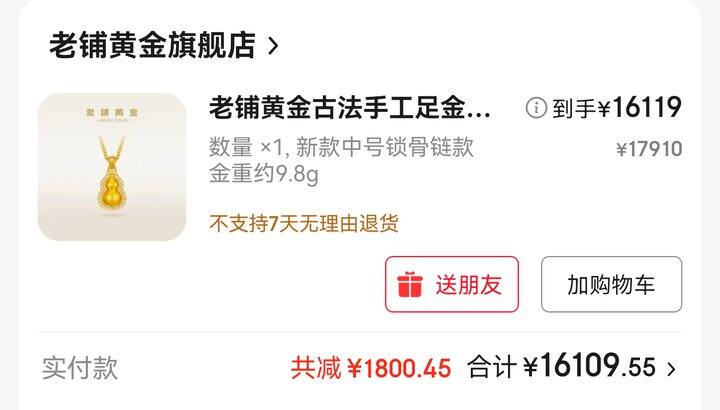Tap the red gift box icon
Screen dimensions: 720x410
tap(410, 285)
